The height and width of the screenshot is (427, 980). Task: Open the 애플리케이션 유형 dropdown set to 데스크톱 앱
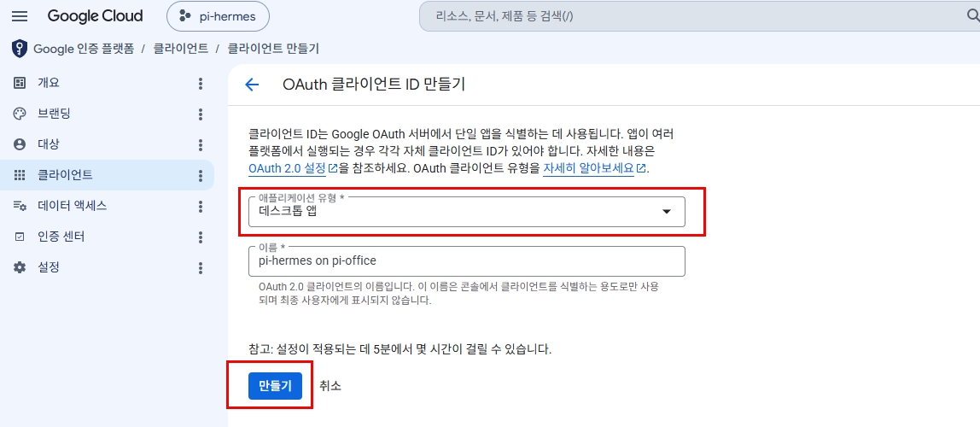(467, 211)
